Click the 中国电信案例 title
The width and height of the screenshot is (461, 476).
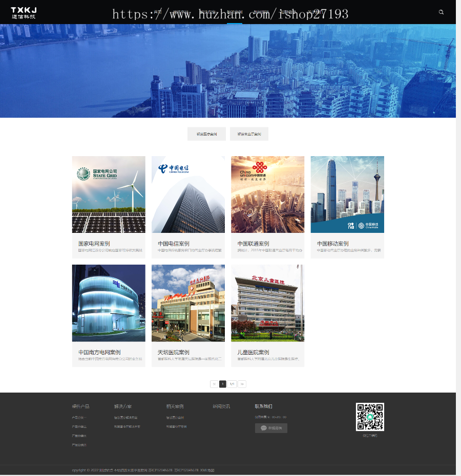point(174,244)
